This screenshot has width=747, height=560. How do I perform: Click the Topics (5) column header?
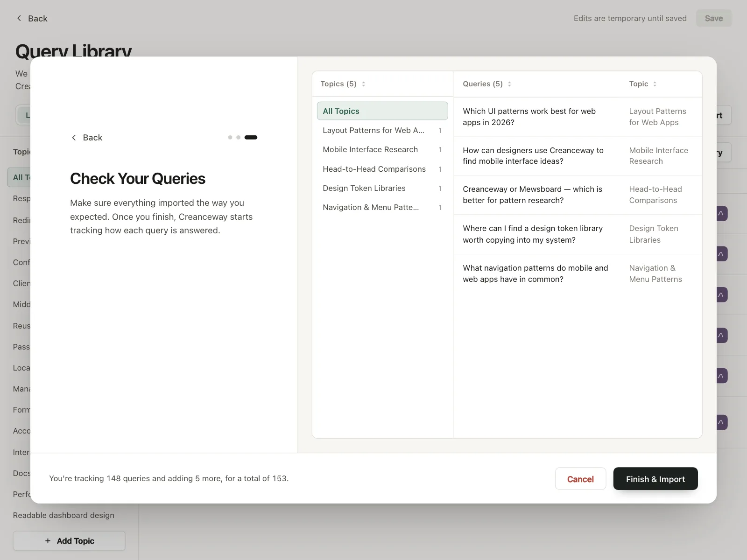338,84
